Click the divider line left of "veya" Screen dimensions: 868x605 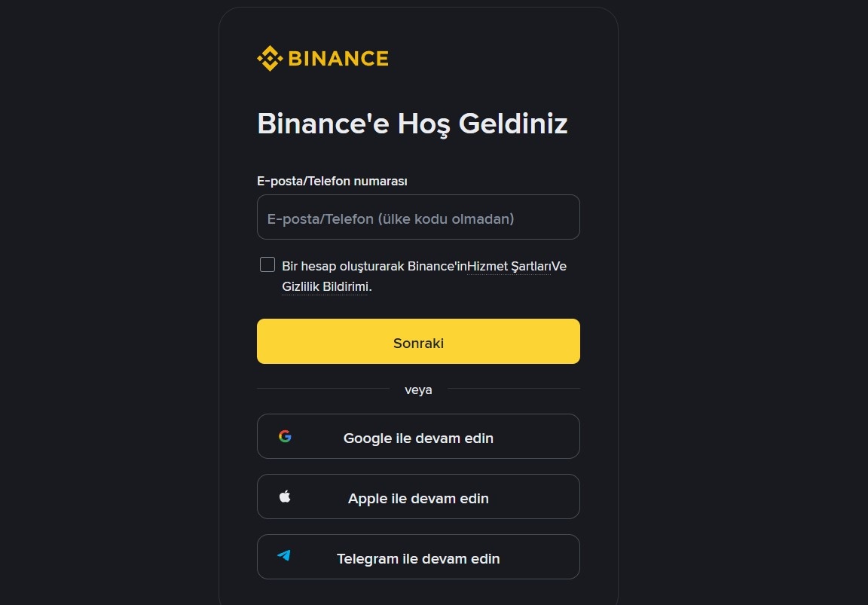(322, 389)
